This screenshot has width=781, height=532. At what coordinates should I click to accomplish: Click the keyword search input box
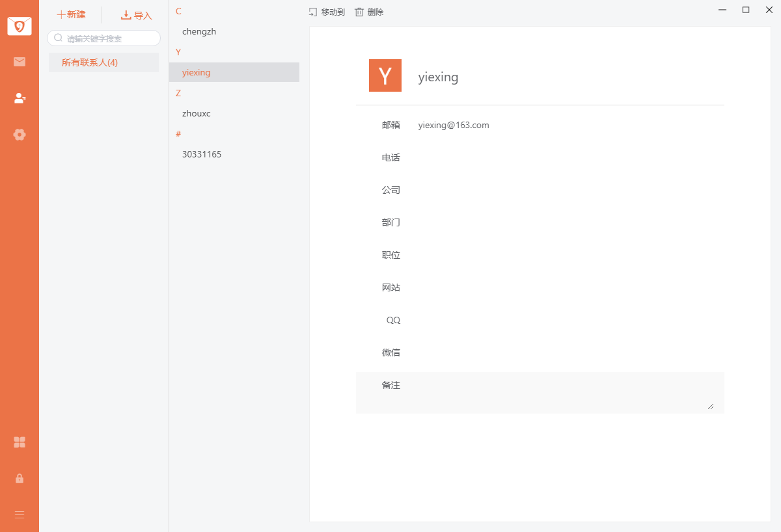pyautogui.click(x=104, y=38)
